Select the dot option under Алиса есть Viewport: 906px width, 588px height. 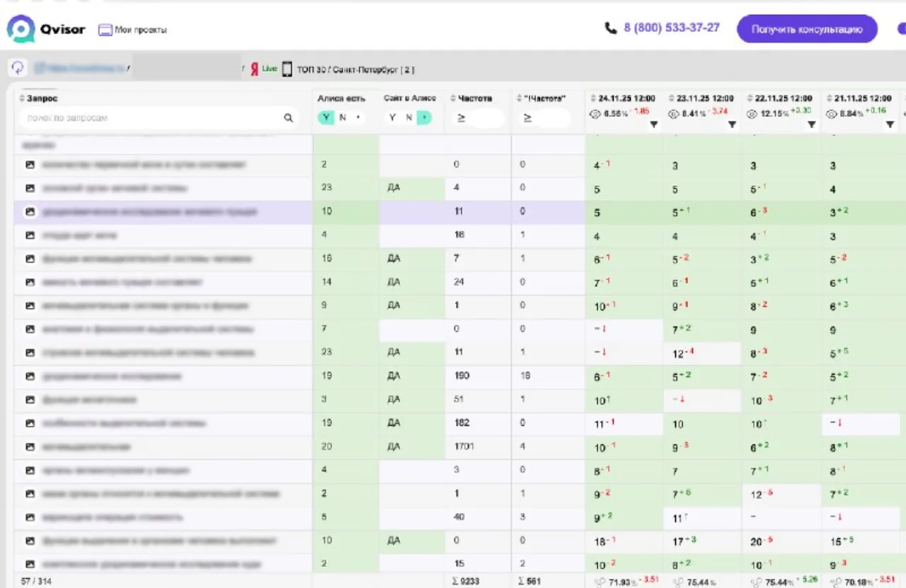[358, 117]
